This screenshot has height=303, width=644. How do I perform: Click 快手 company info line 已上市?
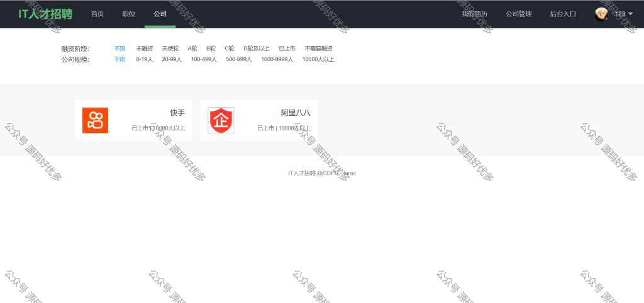click(x=158, y=128)
